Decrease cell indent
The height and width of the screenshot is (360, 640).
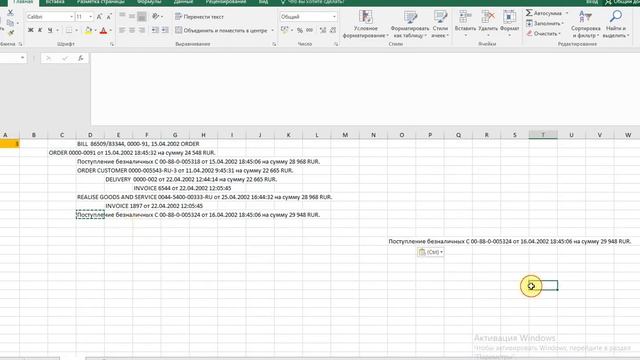155,30
